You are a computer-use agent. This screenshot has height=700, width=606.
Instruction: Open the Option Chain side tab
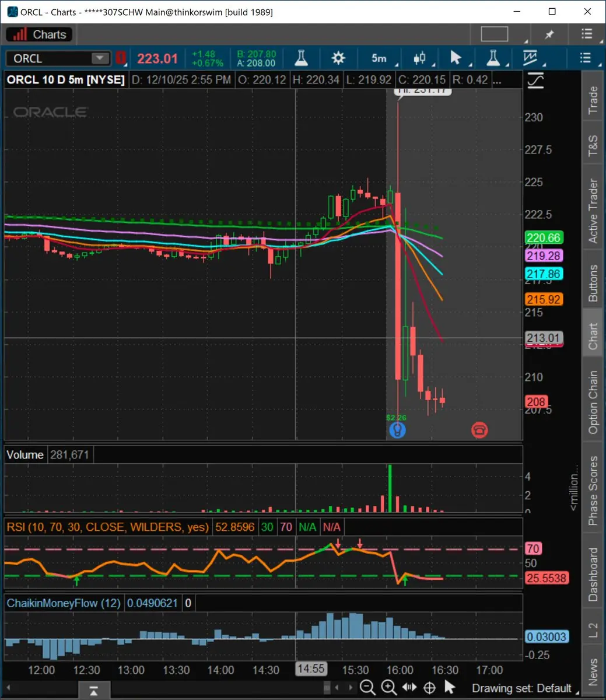[x=593, y=402]
